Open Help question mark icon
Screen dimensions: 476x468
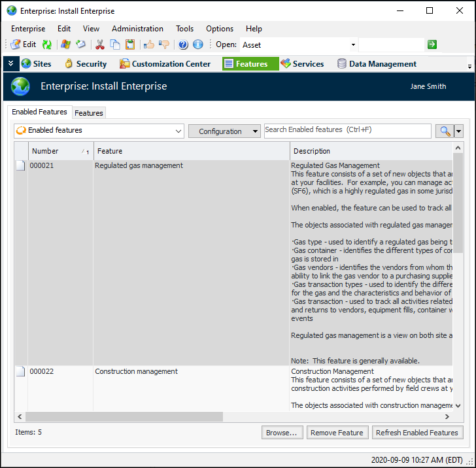(183, 44)
